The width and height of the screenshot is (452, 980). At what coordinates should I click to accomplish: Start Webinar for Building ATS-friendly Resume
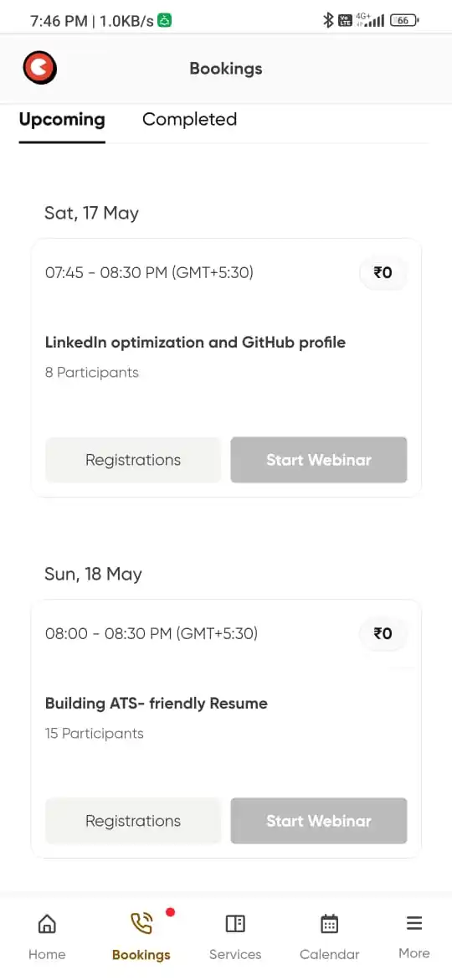click(x=319, y=821)
